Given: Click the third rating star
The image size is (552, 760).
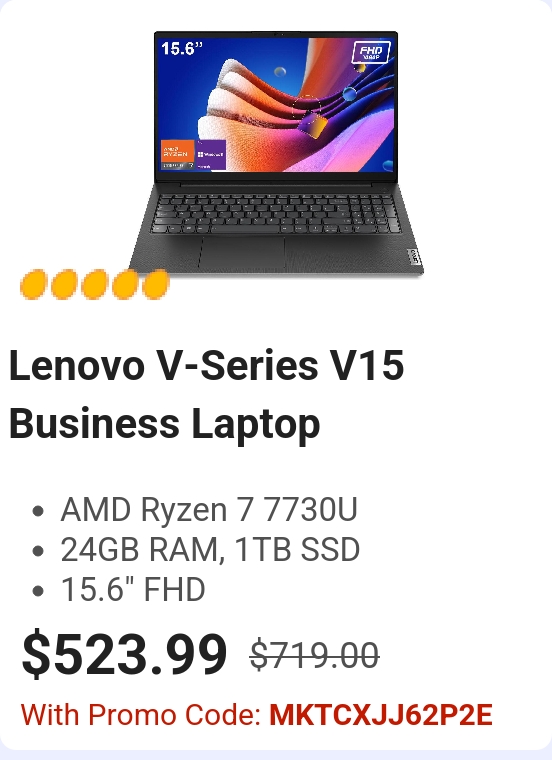Looking at the screenshot, I should (95, 285).
